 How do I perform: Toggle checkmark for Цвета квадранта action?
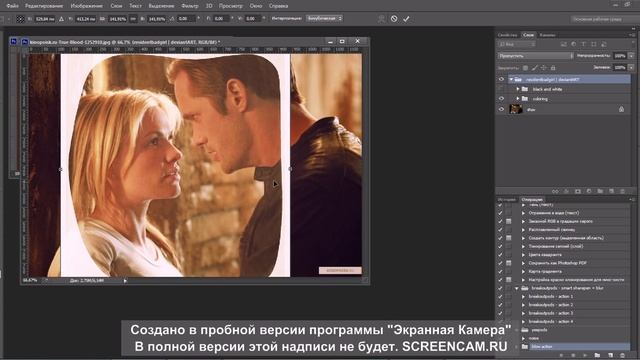[500, 255]
